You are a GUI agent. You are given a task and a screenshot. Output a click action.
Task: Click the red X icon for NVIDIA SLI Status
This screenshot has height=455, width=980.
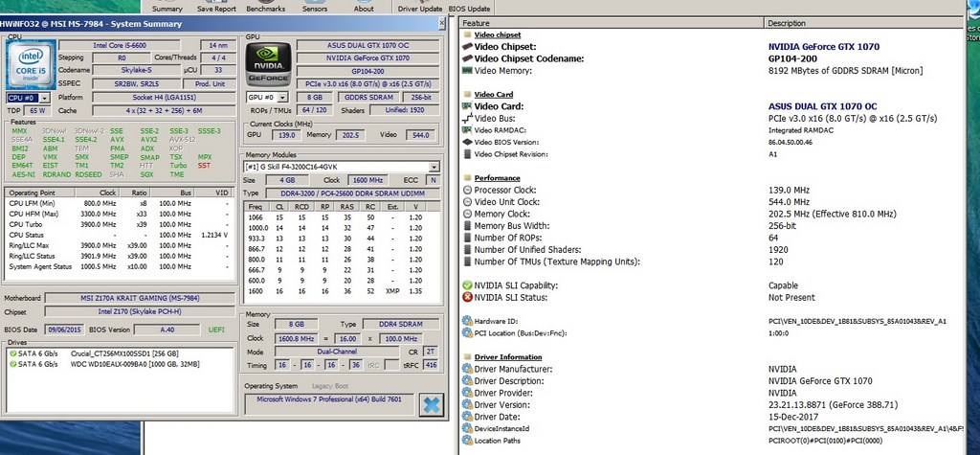pyautogui.click(x=467, y=298)
